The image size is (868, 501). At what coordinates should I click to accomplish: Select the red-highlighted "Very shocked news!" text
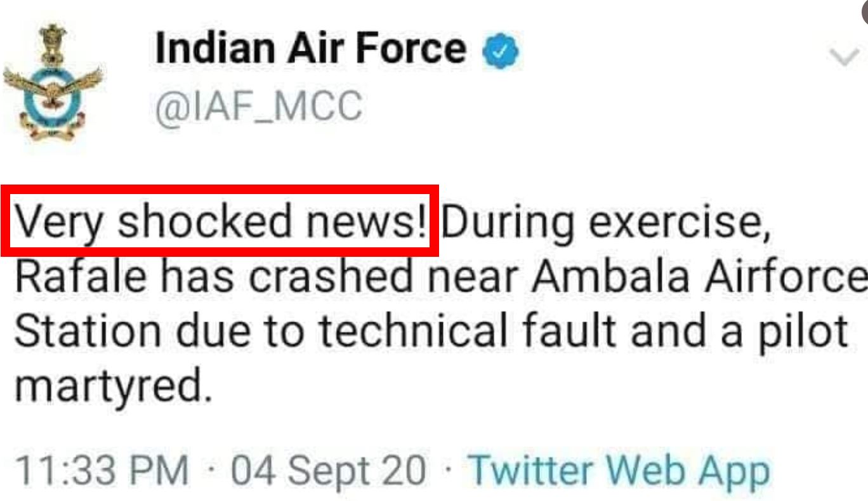click(x=220, y=221)
